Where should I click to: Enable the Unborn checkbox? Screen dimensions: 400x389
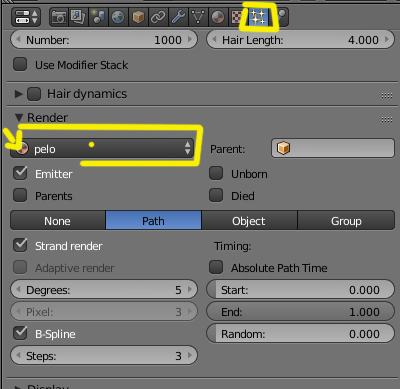[216, 173]
